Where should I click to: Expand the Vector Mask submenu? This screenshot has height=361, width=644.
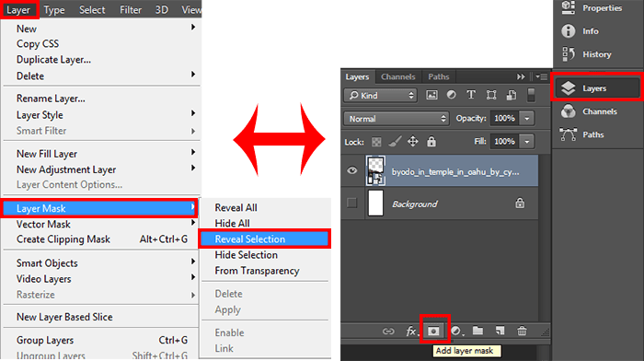click(x=193, y=223)
